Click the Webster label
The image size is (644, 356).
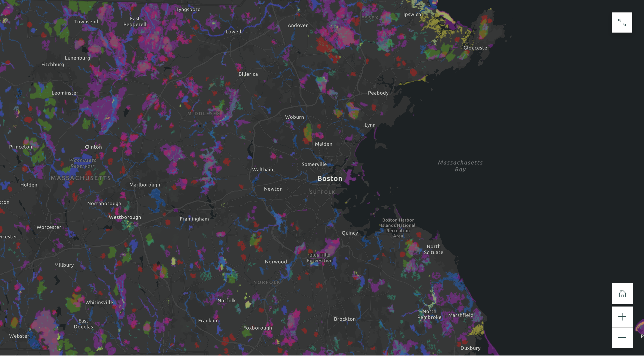tap(19, 336)
